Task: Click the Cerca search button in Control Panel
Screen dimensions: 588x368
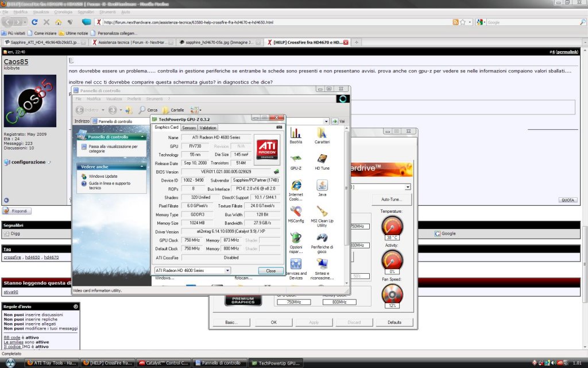Action: (x=148, y=110)
